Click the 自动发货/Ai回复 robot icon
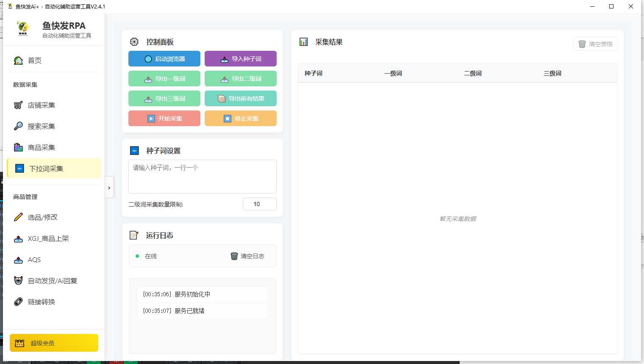The height and width of the screenshot is (364, 644). tap(18, 280)
